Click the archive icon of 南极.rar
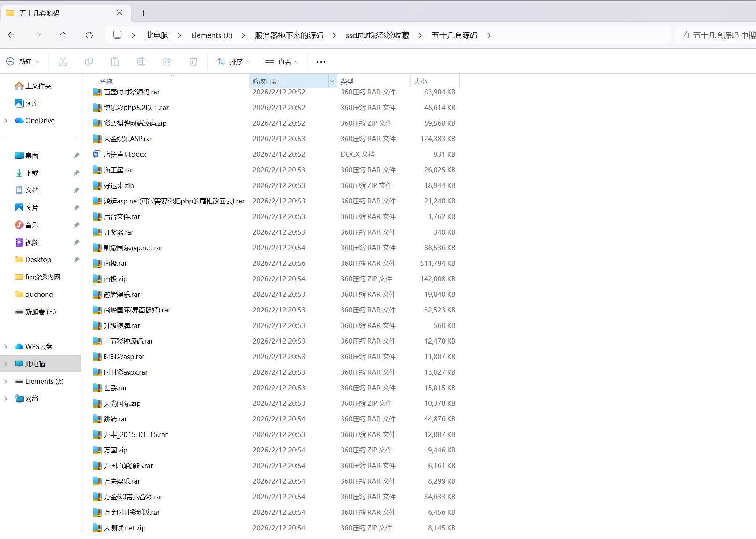This screenshot has height=539, width=756. tap(97, 263)
